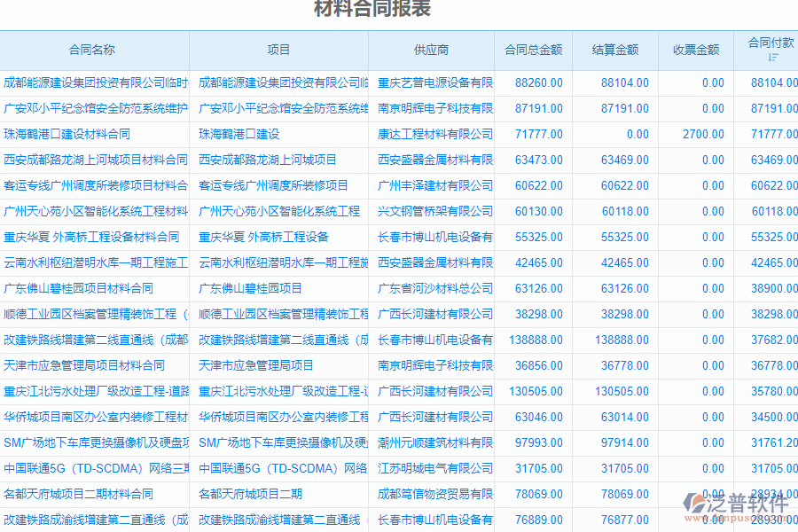This screenshot has width=798, height=532.
Task: Click the 合同名称 column header
Action: coord(92,50)
